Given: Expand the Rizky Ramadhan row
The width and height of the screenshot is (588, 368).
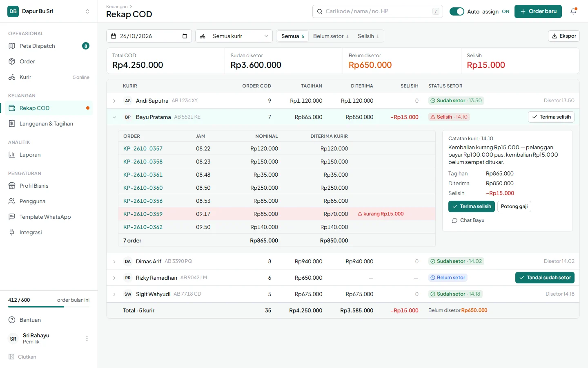Looking at the screenshot, I should (114, 278).
